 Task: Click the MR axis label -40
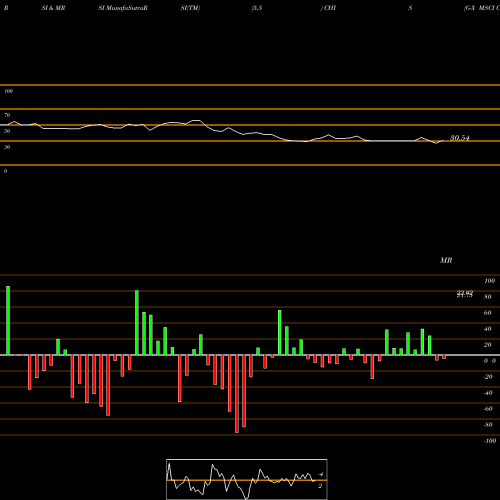pyautogui.click(x=488, y=393)
